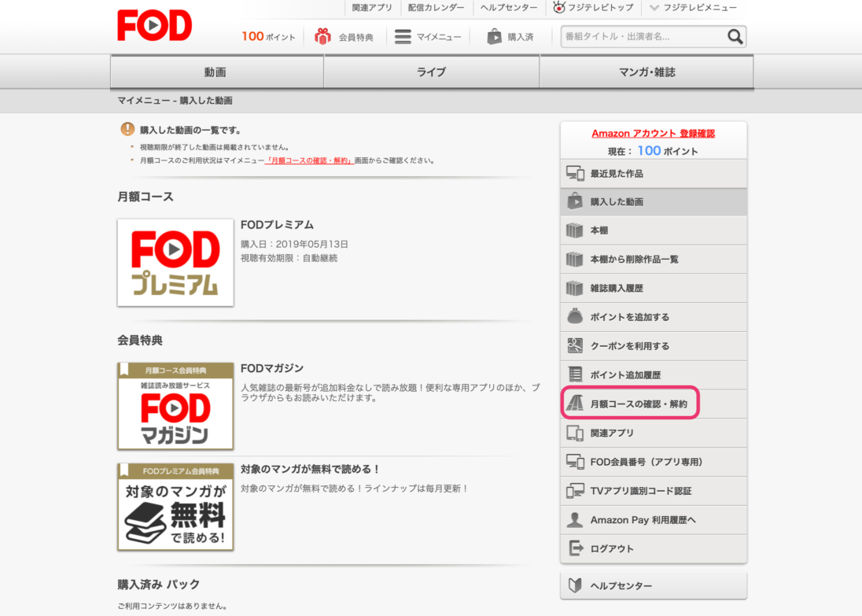Click the ログアウト exit icon
862x616 pixels.
(575, 548)
